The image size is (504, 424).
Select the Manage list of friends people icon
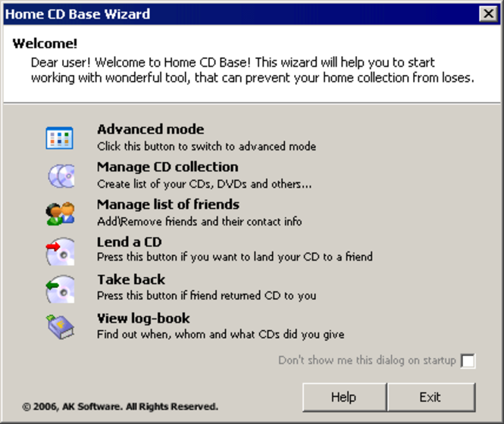(x=61, y=214)
